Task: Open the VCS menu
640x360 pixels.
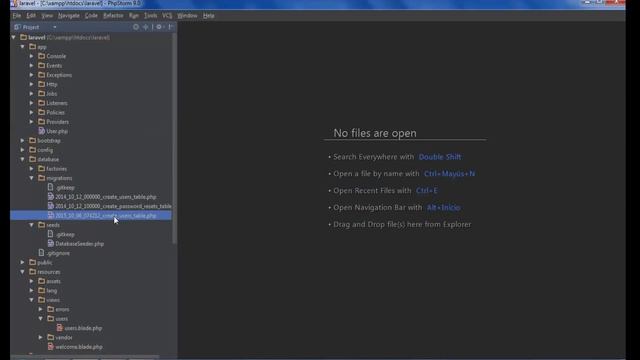Action: (167, 16)
